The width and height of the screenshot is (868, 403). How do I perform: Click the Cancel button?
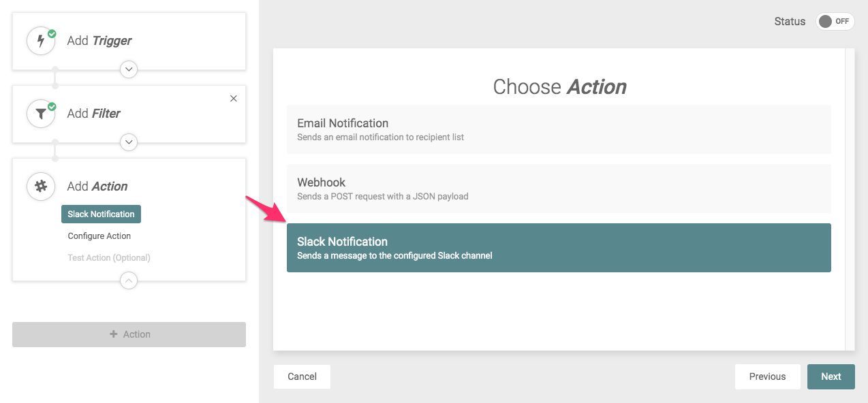coord(302,376)
